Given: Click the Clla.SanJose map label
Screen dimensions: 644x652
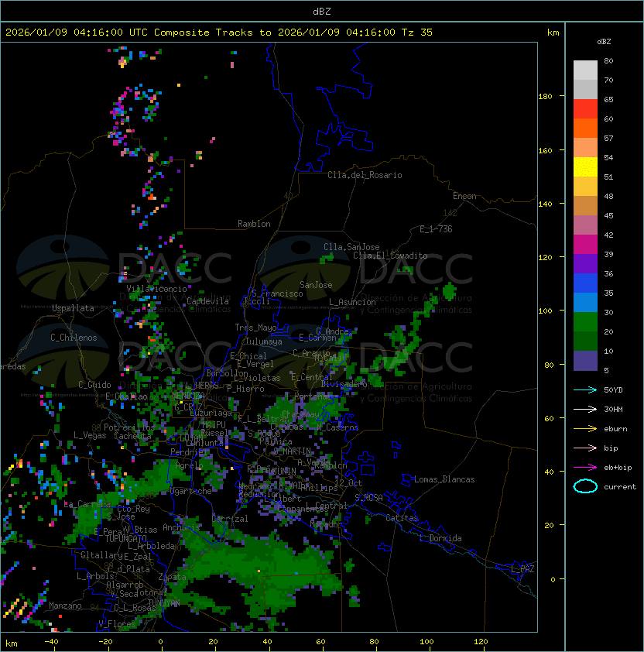Looking at the screenshot, I should (351, 247).
